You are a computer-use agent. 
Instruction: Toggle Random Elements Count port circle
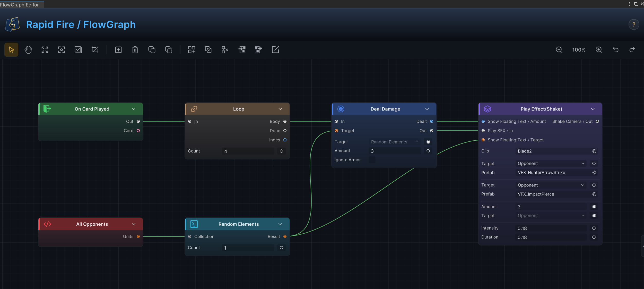coord(282,248)
